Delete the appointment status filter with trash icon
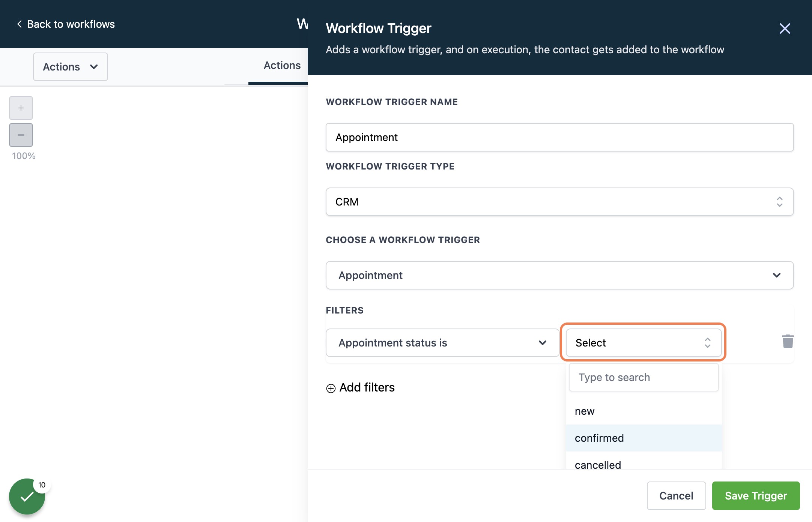The width and height of the screenshot is (812, 522). [x=788, y=341]
